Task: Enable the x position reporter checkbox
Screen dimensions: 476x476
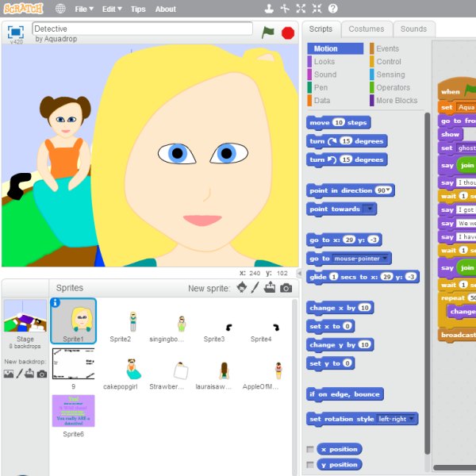Action: pos(310,449)
